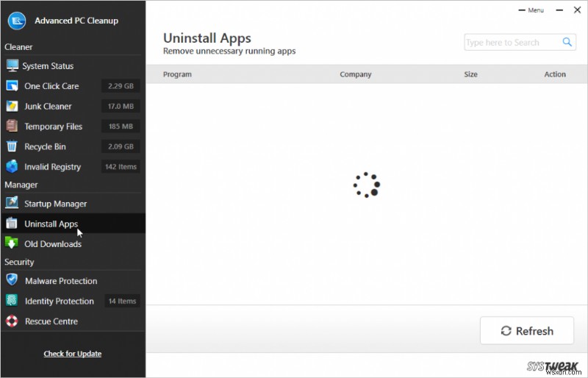This screenshot has width=588, height=378.
Task: Click the 185 MB badge
Action: [121, 126]
